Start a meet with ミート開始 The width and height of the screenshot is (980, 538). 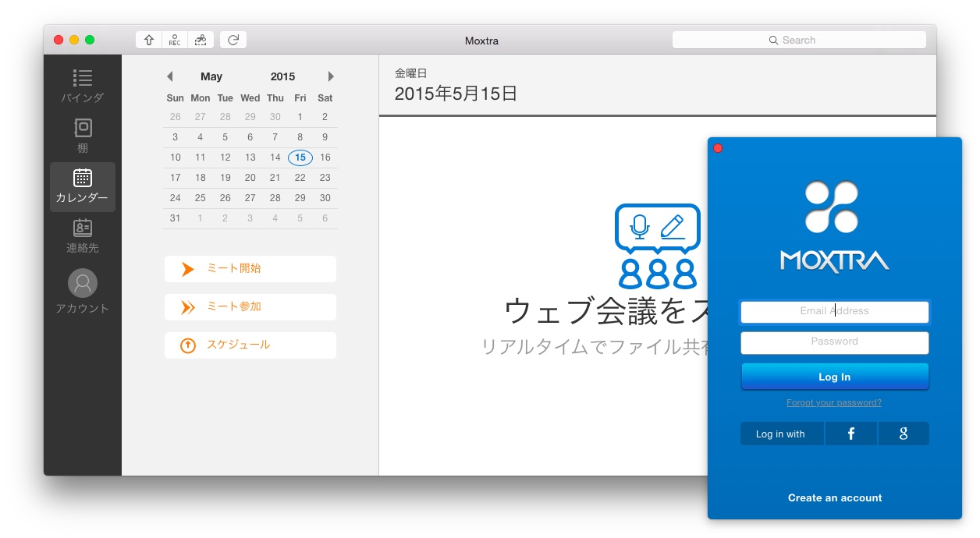(x=250, y=268)
